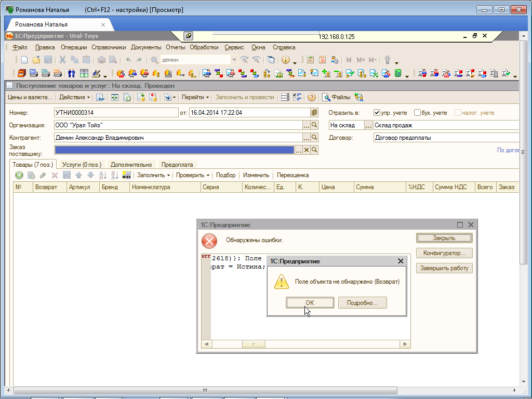Open the Действия dropdown menu
Image resolution: width=532 pixels, height=399 pixels.
[74, 97]
